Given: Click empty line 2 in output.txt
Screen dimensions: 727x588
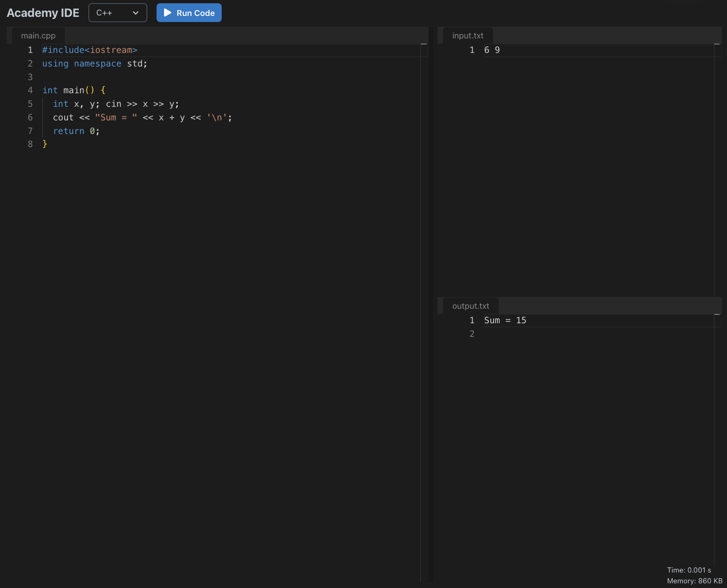Looking at the screenshot, I should [516, 334].
